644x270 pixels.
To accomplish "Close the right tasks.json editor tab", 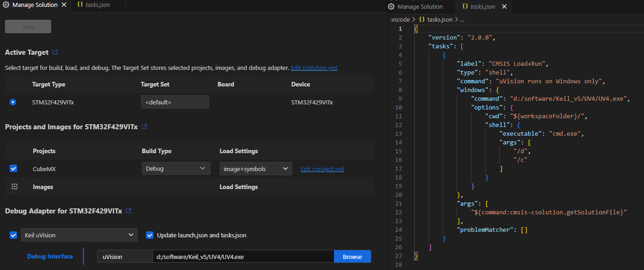I will click(504, 6).
